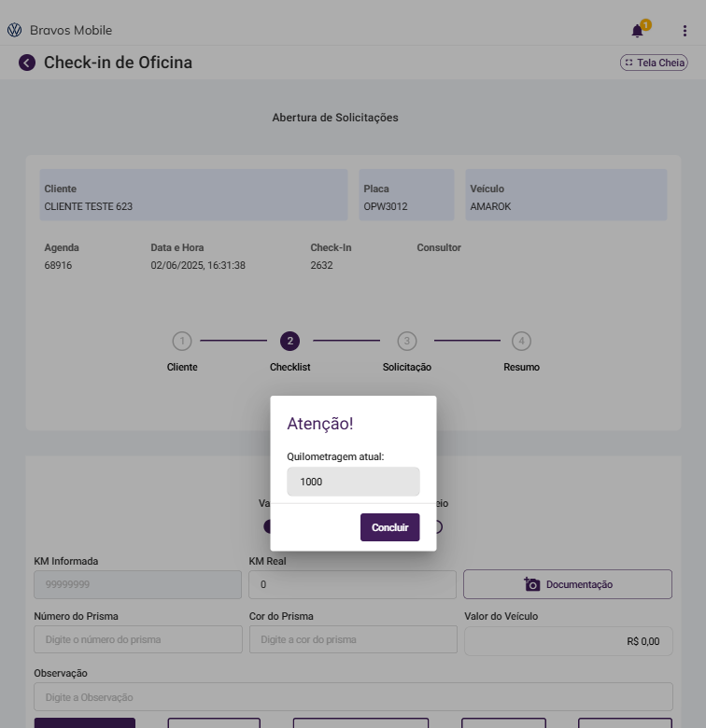This screenshot has width=706, height=728.
Task: Click the Quilometragem atual input field
Action: [x=353, y=482]
